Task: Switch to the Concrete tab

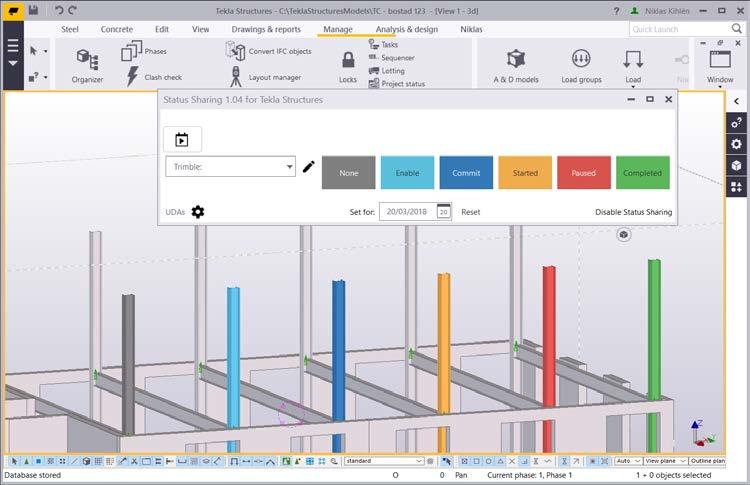Action: (117, 29)
